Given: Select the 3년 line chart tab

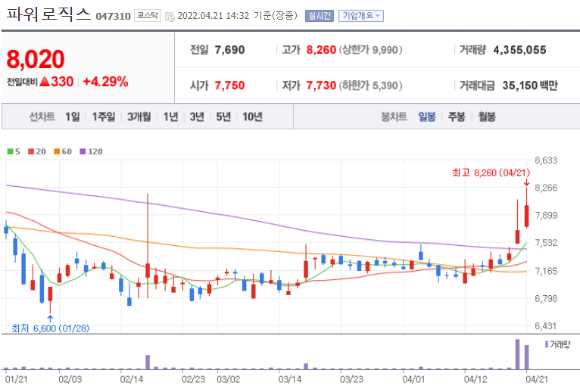Looking at the screenshot, I should tap(197, 117).
